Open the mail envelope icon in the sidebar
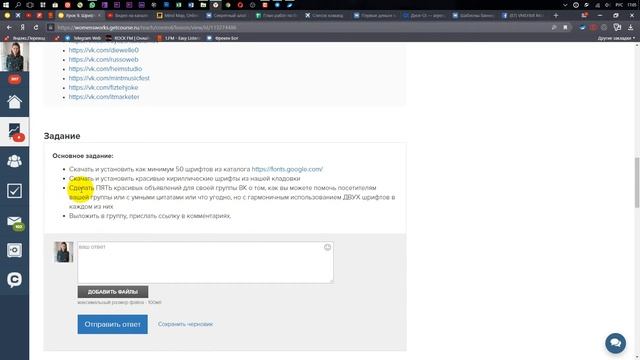640x360 pixels. [14, 221]
